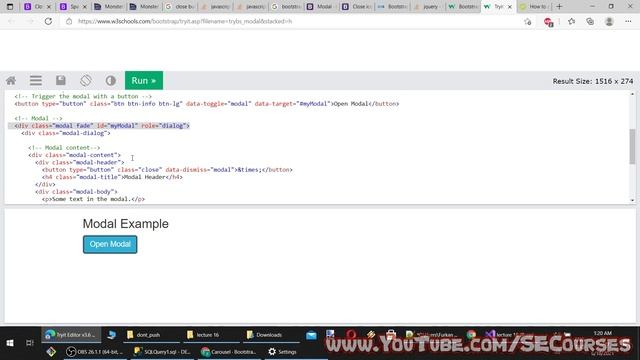640x360 pixels.
Task: Change editor orientation with rotate icon
Action: tap(86, 80)
